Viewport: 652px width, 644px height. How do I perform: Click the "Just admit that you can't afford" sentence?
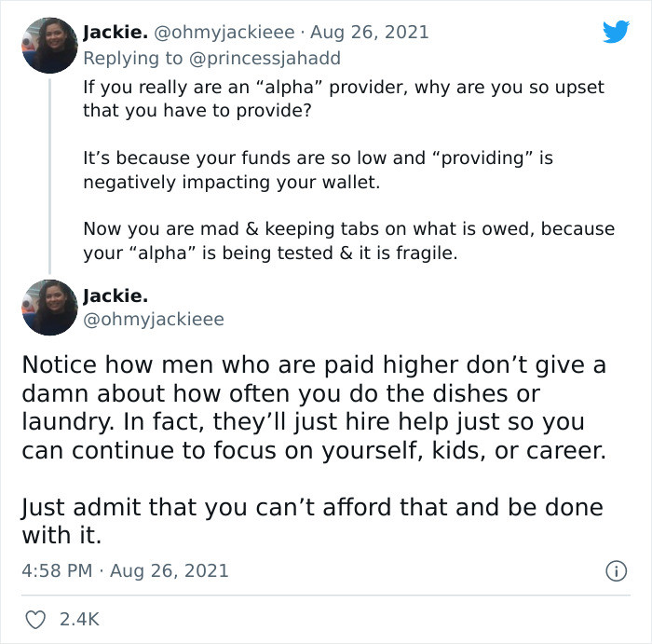(x=311, y=521)
